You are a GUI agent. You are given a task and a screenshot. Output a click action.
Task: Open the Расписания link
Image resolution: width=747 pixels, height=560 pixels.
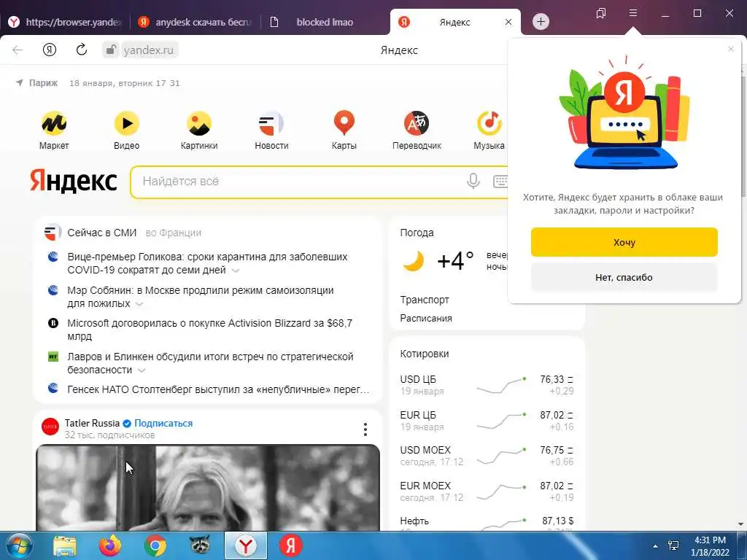point(426,318)
